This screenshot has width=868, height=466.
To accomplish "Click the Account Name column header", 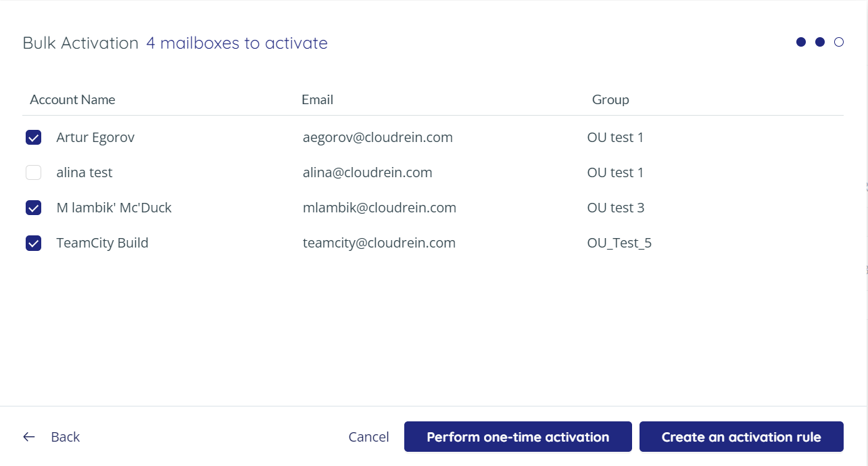I will pos(72,99).
